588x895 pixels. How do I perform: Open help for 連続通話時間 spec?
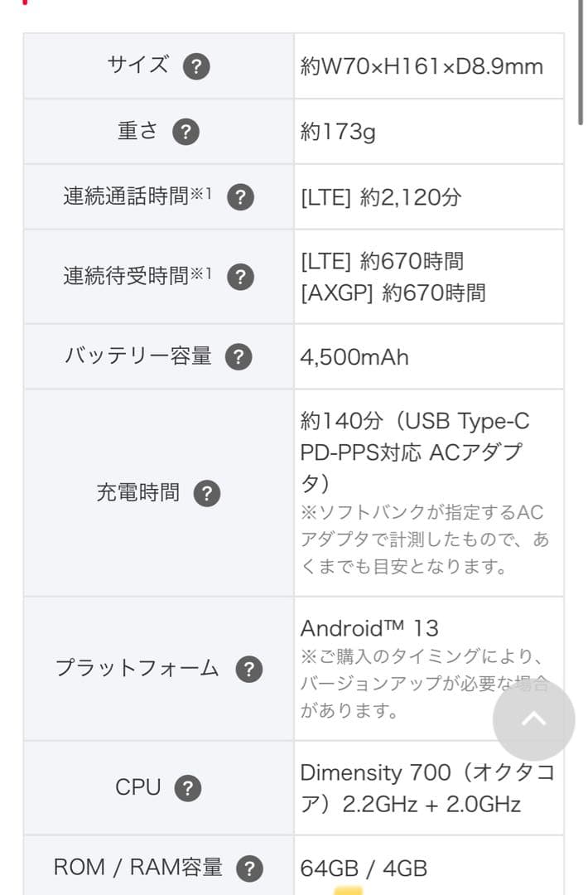tap(239, 196)
